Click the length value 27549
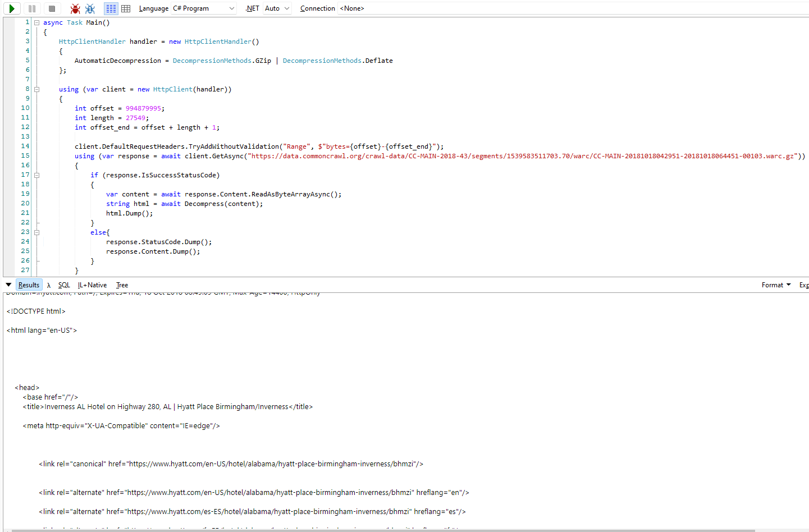This screenshot has height=532, width=809. tap(135, 118)
